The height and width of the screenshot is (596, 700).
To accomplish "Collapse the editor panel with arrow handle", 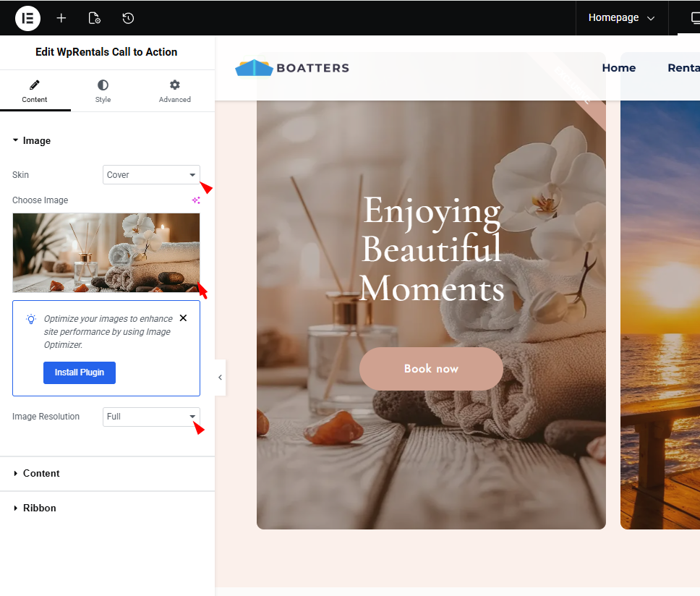I will pos(220,378).
